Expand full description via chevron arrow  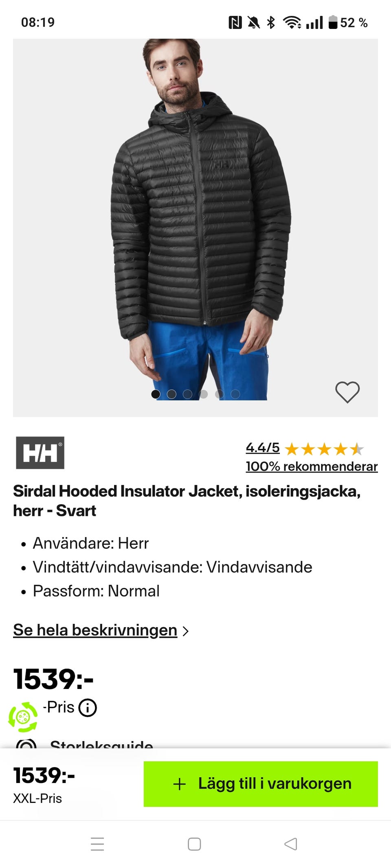(186, 631)
